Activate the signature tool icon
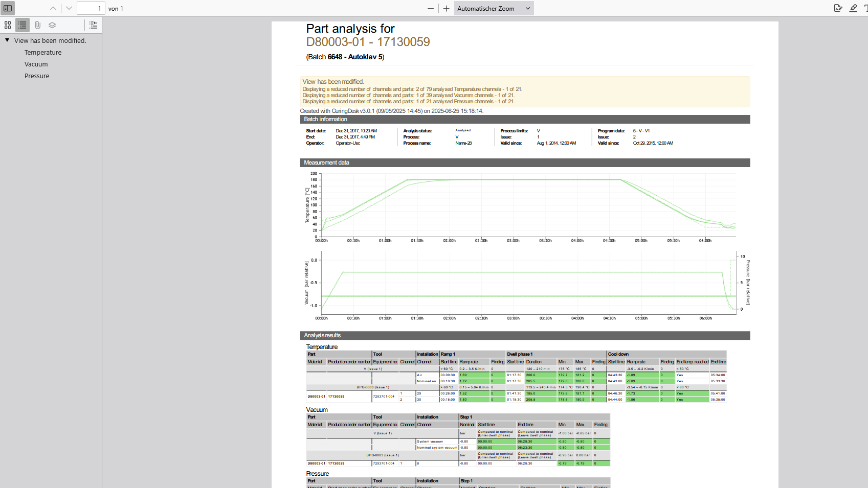The image size is (868, 488). (x=838, y=8)
